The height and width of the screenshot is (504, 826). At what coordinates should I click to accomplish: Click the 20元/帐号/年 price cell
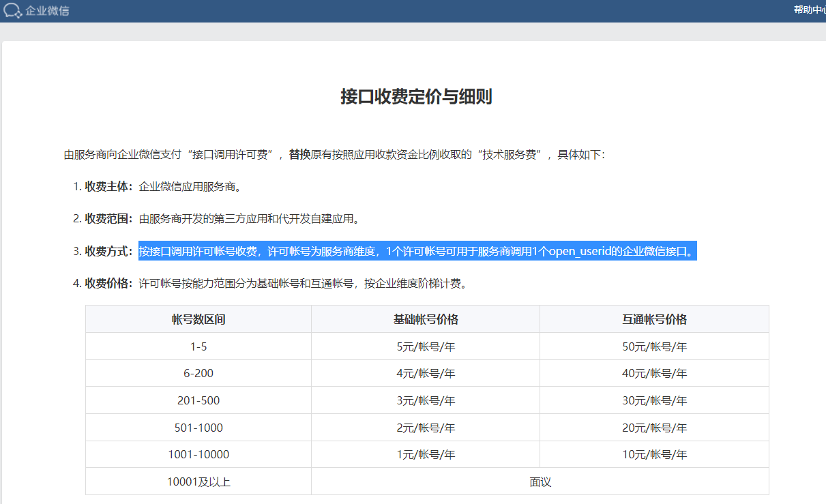pos(654,428)
